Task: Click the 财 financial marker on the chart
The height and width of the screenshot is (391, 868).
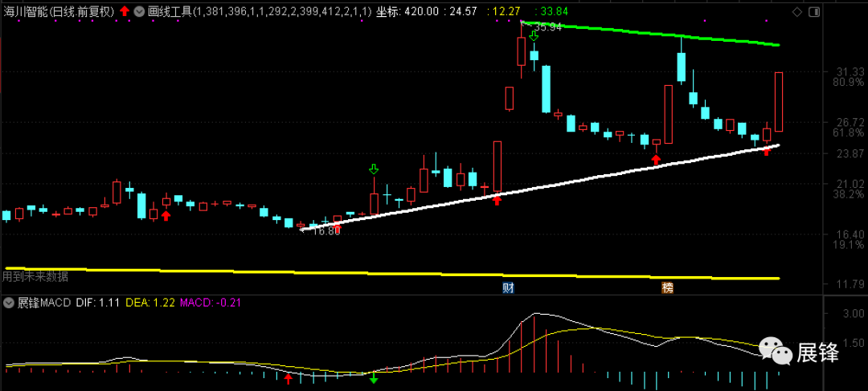Action: coord(508,287)
